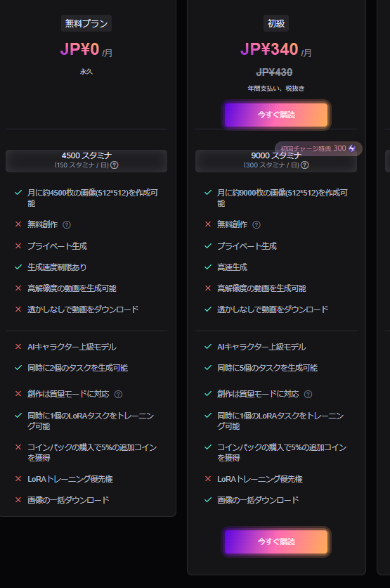The width and height of the screenshot is (390, 588).
Task: Open 無料創作 help icon in 初級 plan
Action: coord(256,224)
